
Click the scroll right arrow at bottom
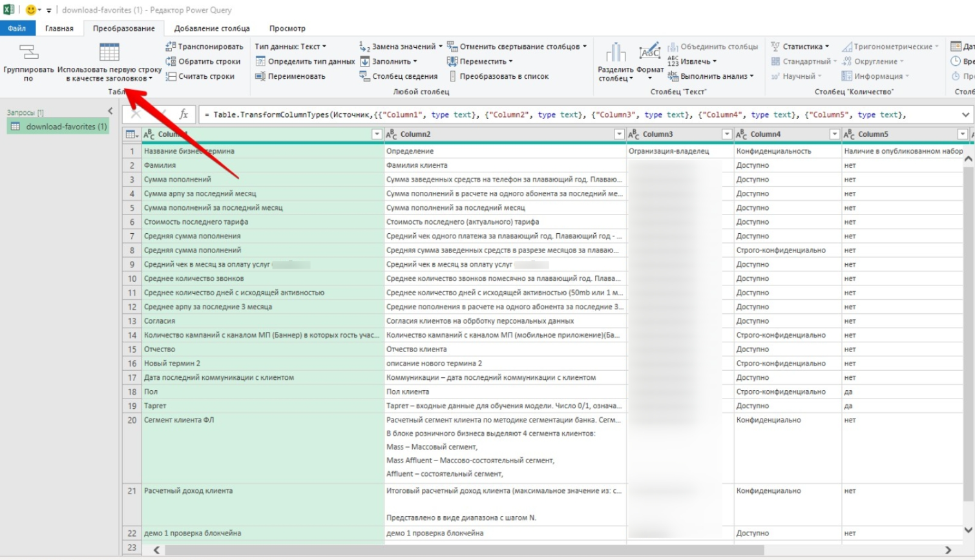coord(948,550)
